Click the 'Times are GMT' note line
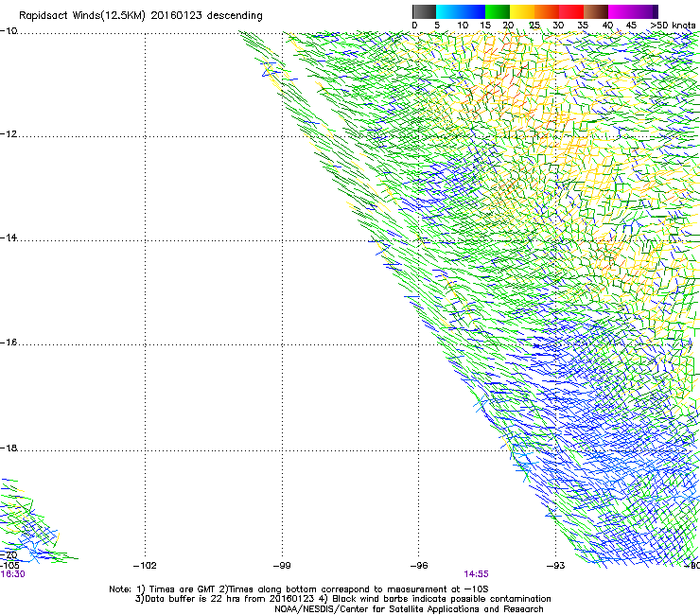The height and width of the screenshot is (615, 700). pos(299,589)
